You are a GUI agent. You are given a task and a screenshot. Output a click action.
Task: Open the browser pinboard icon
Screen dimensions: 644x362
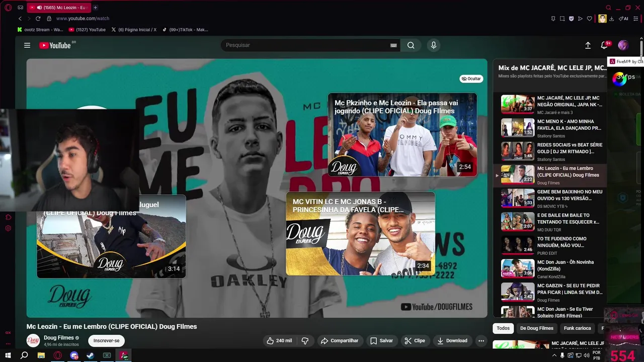(553, 19)
